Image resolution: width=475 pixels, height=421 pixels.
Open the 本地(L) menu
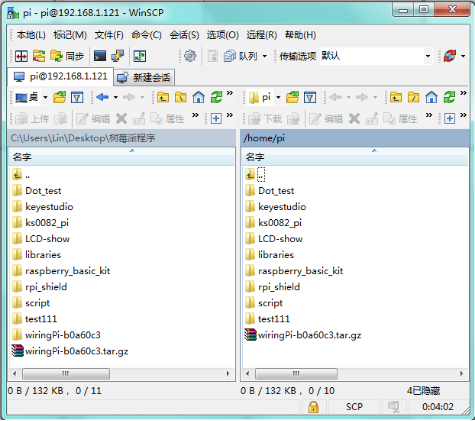(x=31, y=35)
